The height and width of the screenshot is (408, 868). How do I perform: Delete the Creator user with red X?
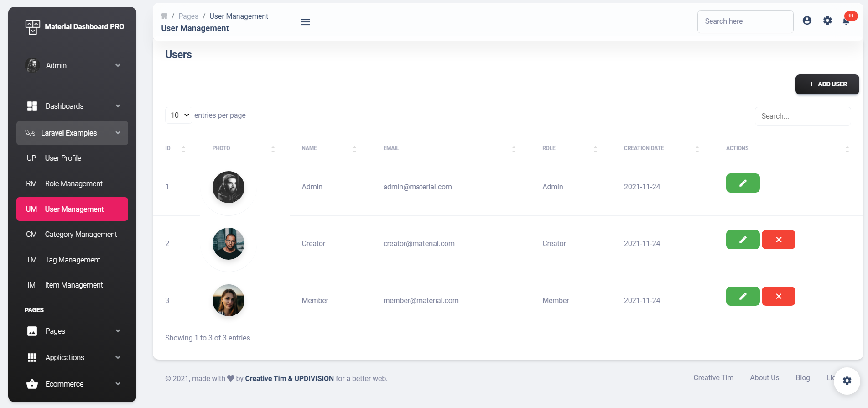[778, 240]
